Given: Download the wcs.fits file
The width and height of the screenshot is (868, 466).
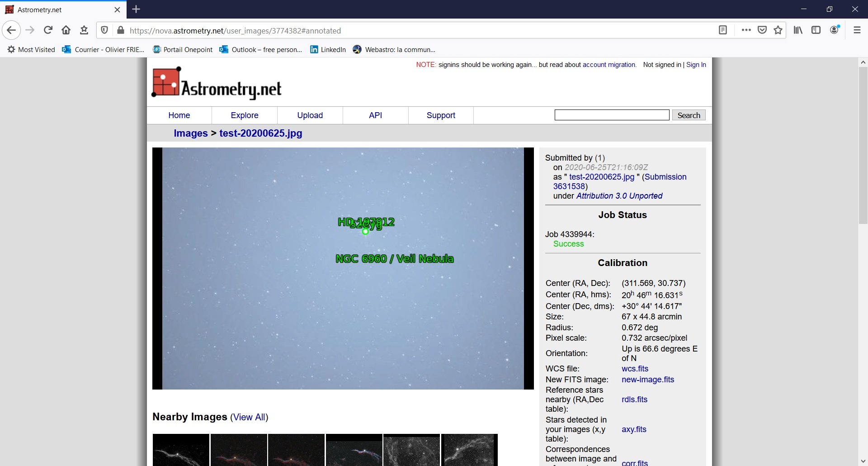Looking at the screenshot, I should 635,369.
